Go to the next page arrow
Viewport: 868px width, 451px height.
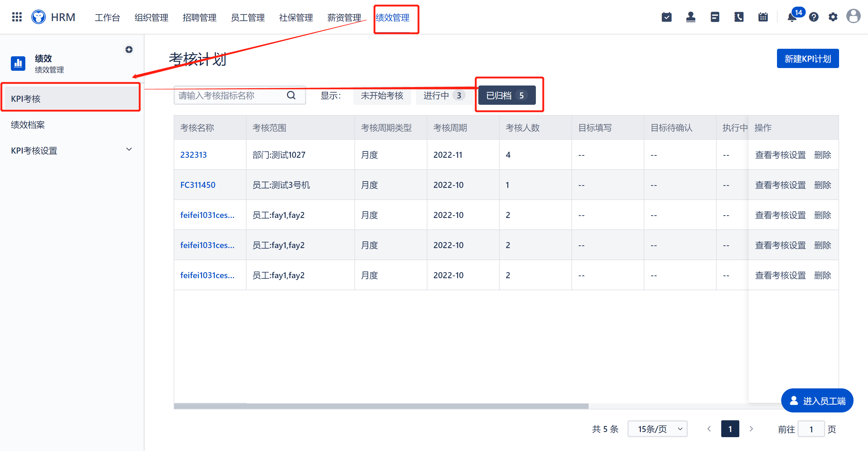point(751,428)
